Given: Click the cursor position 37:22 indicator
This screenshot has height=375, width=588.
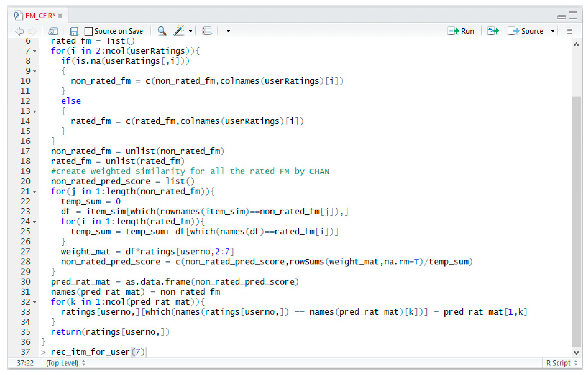Looking at the screenshot, I should (25, 363).
